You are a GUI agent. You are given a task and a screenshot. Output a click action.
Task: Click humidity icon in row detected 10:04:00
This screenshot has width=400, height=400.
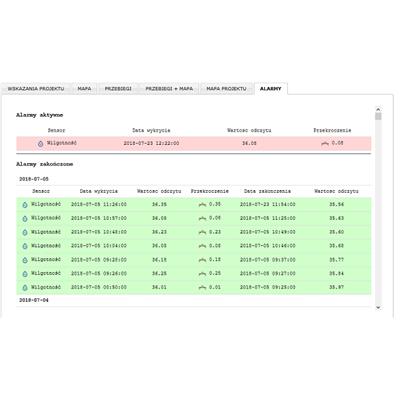pyautogui.click(x=25, y=246)
